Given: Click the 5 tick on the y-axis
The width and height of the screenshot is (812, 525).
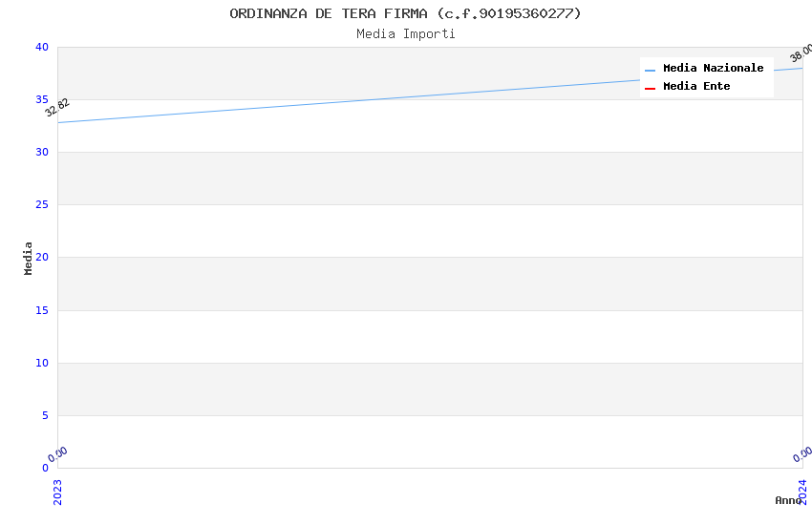Looking at the screenshot, I should click(x=45, y=415).
